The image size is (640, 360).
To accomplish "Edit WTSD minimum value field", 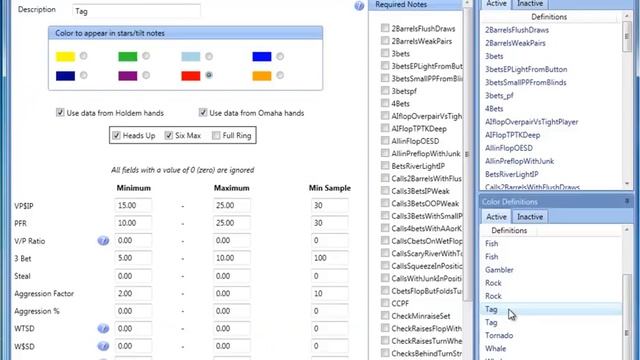I will (133, 328).
